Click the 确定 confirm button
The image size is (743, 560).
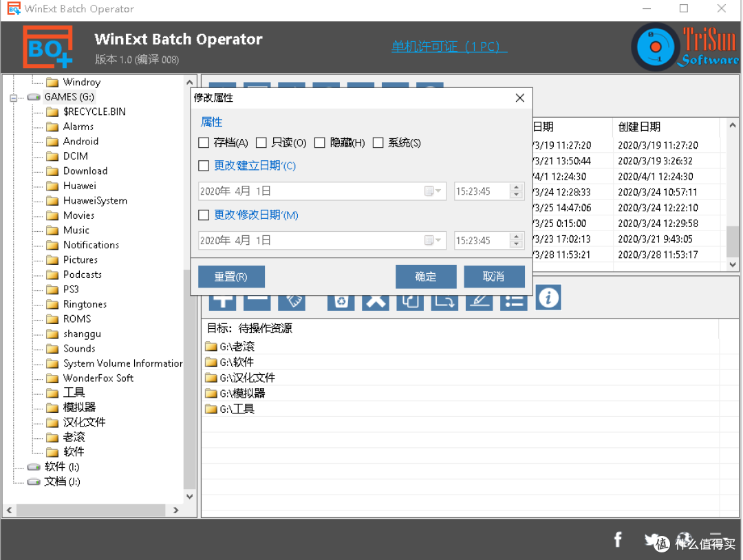pos(426,277)
